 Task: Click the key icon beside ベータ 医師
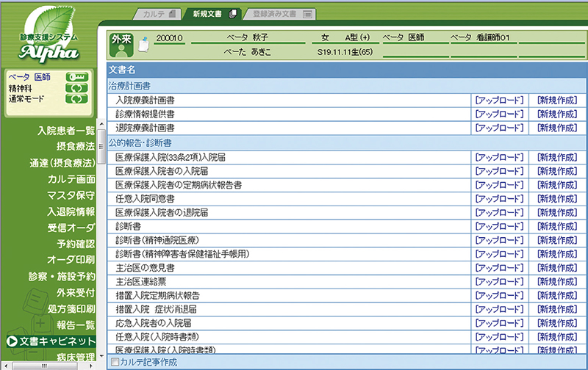point(76,76)
